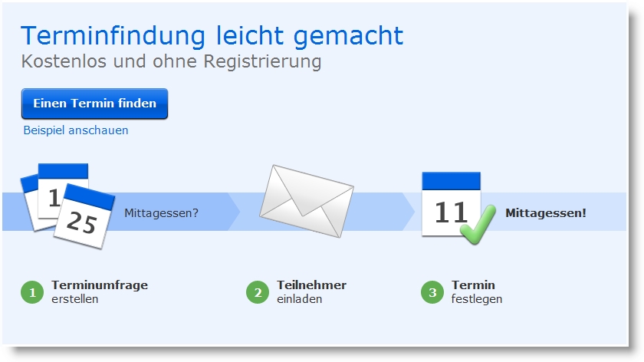Click the 'erstellen' text under step 1
Screen dimensions: 644x362
(75, 298)
